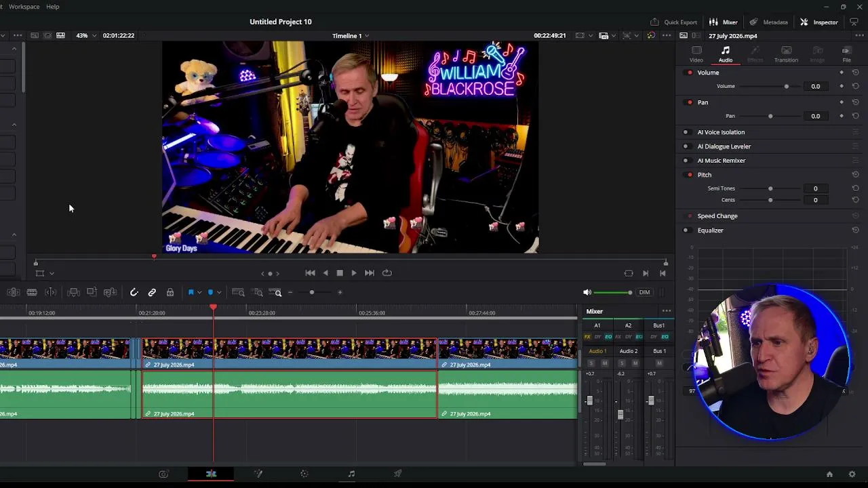Go to first frame of timeline
868x488 pixels.
pos(310,272)
